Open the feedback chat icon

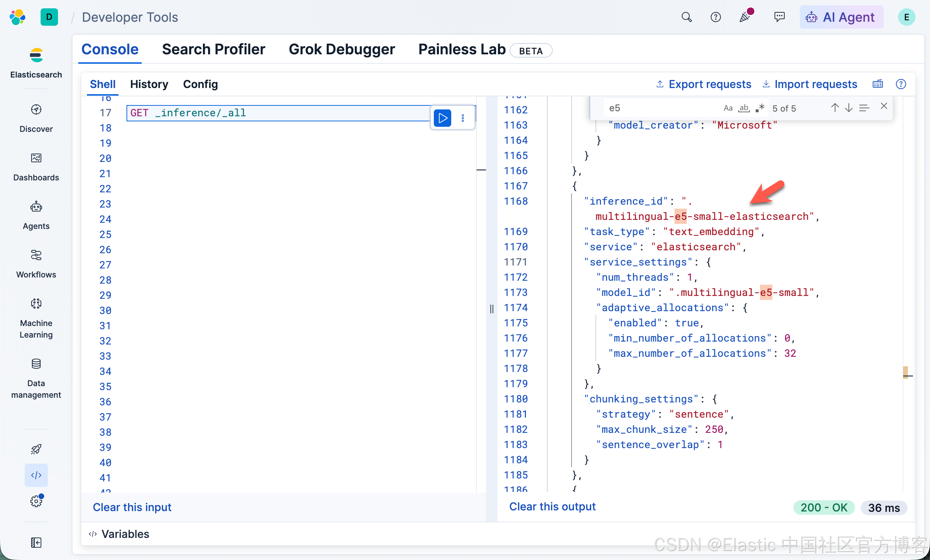tap(779, 17)
